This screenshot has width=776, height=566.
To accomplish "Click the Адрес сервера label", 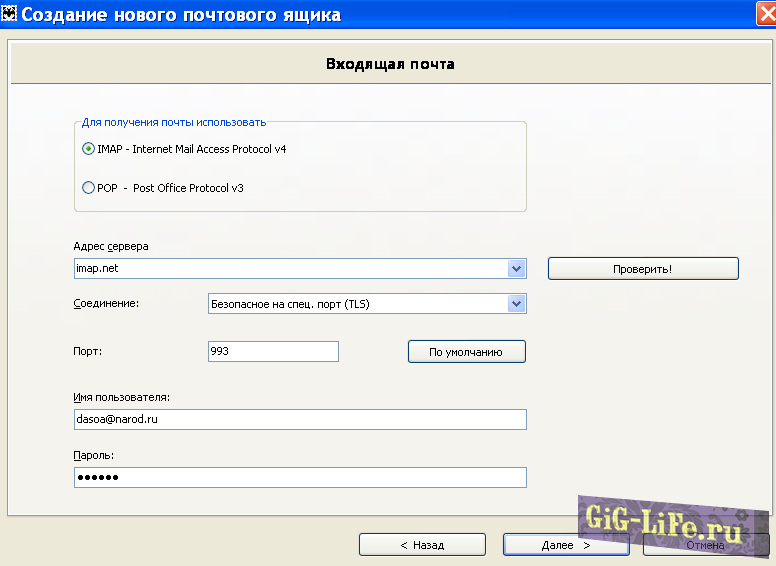I will tap(111, 246).
